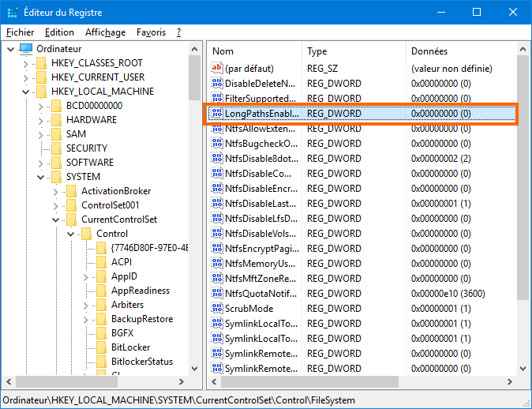The height and width of the screenshot is (409, 532).
Task: Open the ? help menu
Action: [179, 32]
